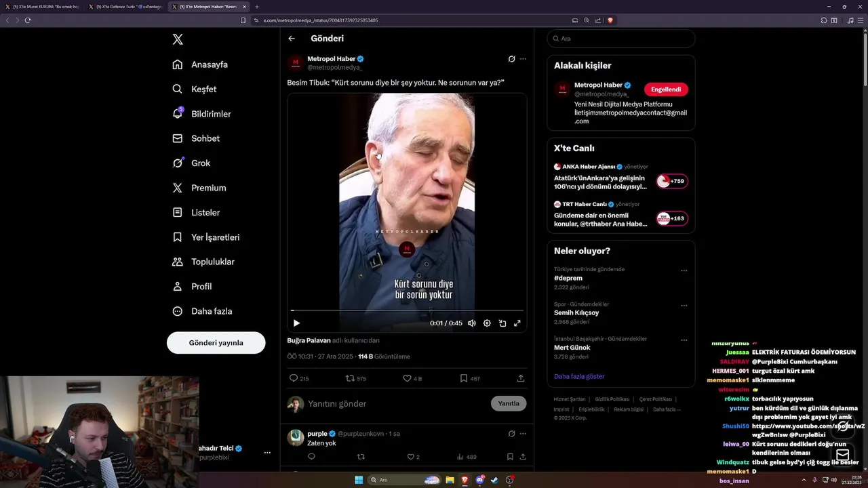This screenshot has height=488, width=868.
Task: Mute the video volume
Action: pyautogui.click(x=471, y=323)
